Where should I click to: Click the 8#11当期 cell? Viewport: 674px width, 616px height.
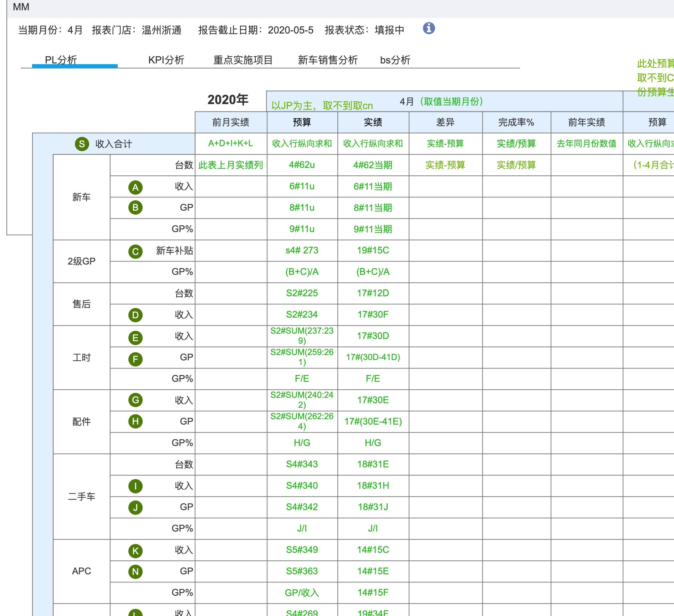click(373, 208)
